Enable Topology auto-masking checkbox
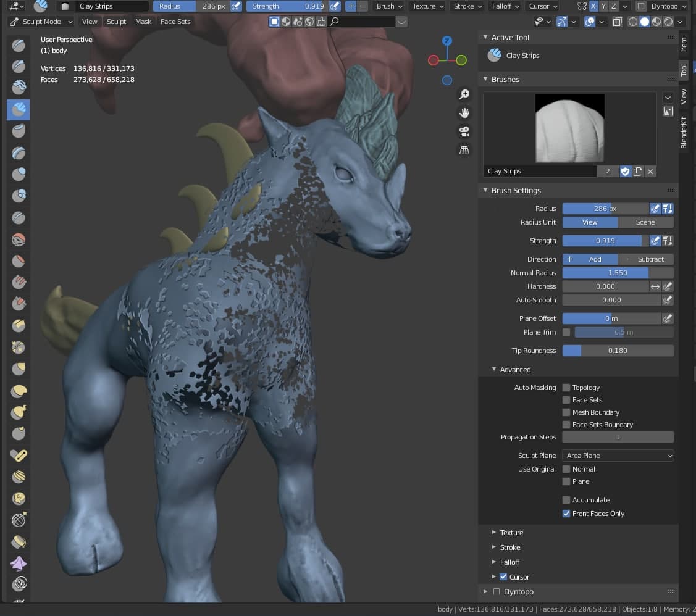The width and height of the screenshot is (696, 616). point(566,388)
